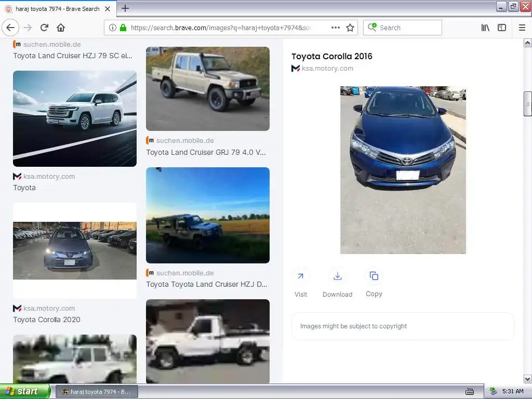
Task: Click suchen.mobile.de above HZJ D title
Action: tap(185, 273)
